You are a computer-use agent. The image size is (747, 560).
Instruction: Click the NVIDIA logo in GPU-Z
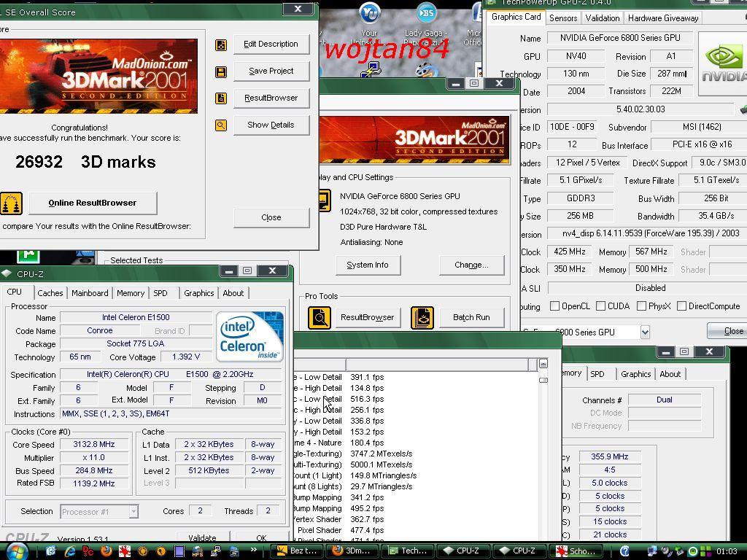723,64
